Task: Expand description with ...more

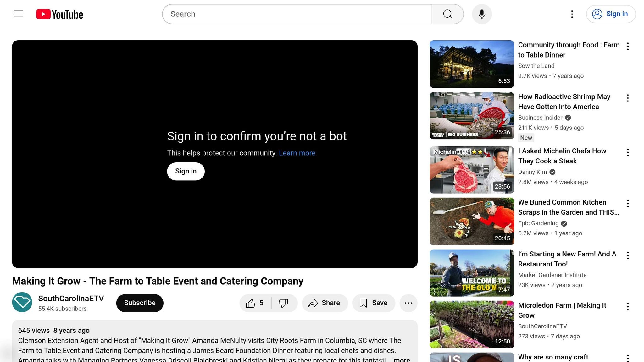Action: tap(401, 359)
